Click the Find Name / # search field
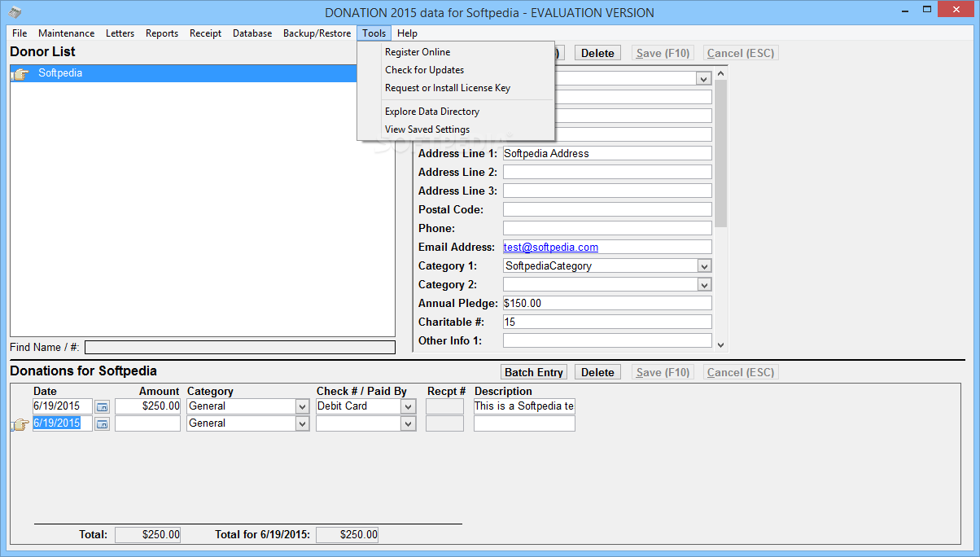The width and height of the screenshot is (980, 557). click(240, 348)
